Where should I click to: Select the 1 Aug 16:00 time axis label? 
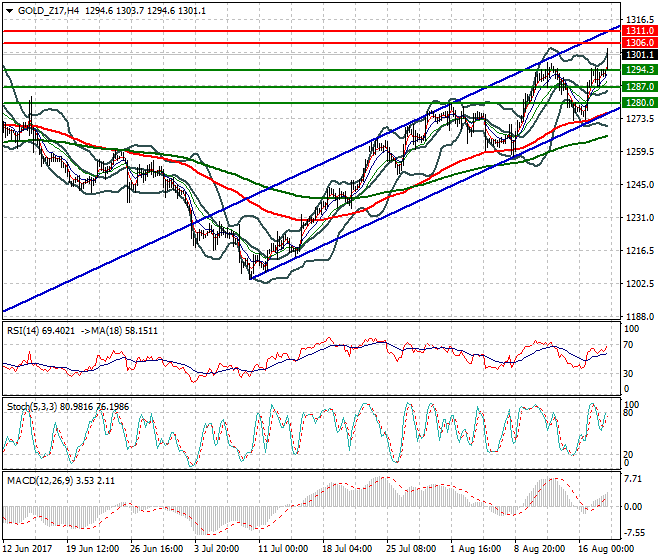[476, 549]
